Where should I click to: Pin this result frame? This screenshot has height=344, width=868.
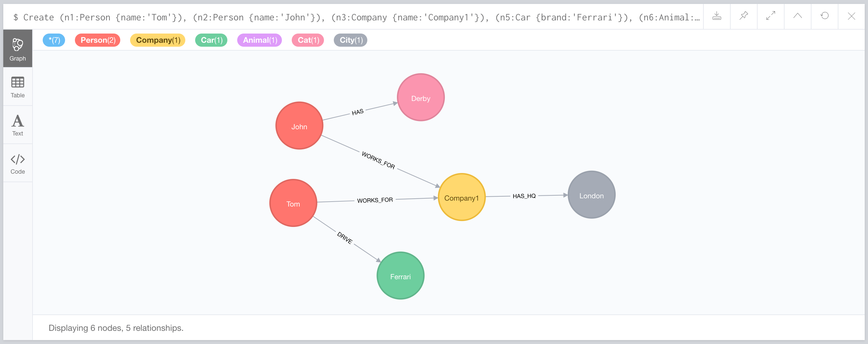point(744,16)
